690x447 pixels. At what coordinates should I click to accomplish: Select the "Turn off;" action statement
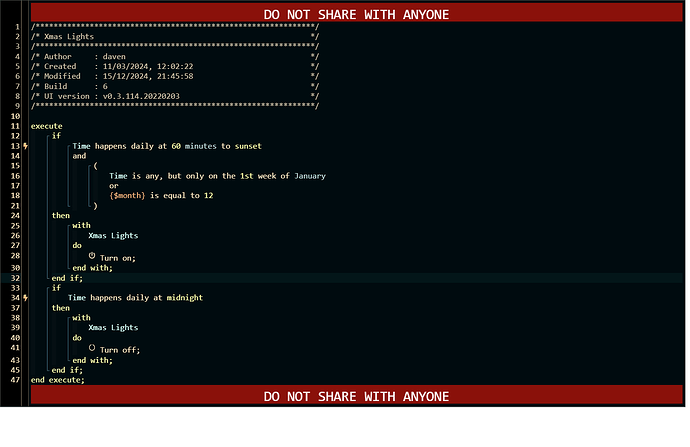pyautogui.click(x=120, y=350)
